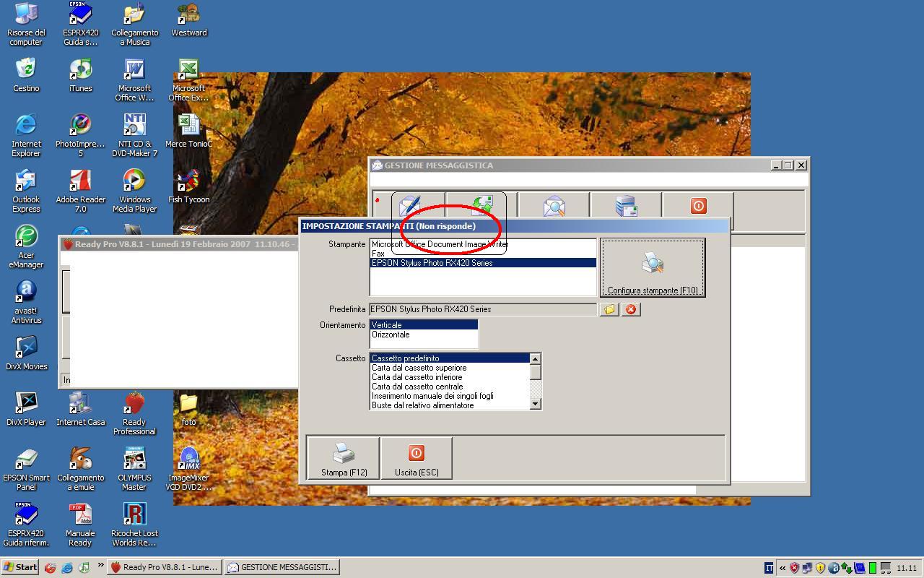
Task: Click Microsoft Office Word desktop icon
Action: click(134, 80)
